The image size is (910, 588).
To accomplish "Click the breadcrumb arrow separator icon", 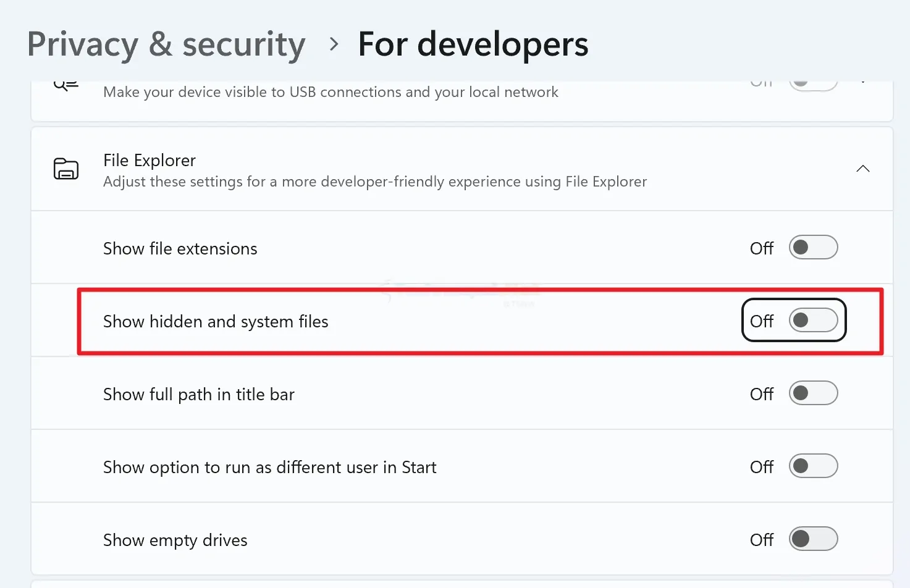I will tap(334, 44).
